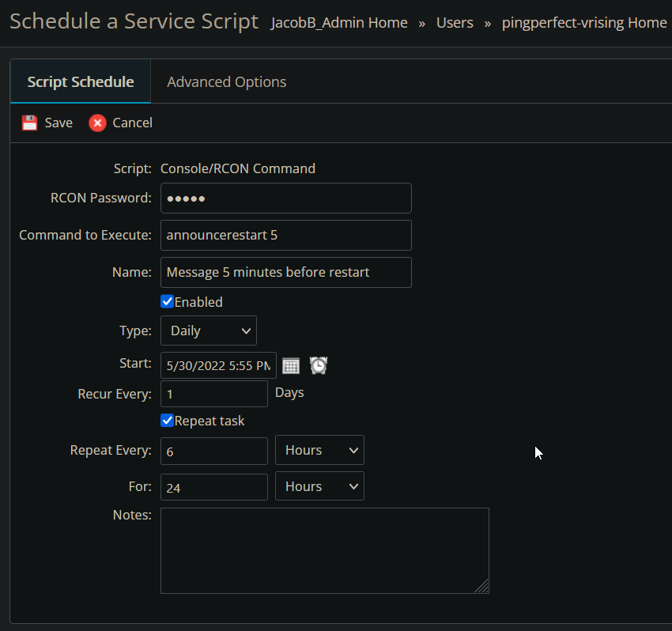This screenshot has width=672, height=631.
Task: Select the Script Schedule tab
Action: [x=81, y=82]
